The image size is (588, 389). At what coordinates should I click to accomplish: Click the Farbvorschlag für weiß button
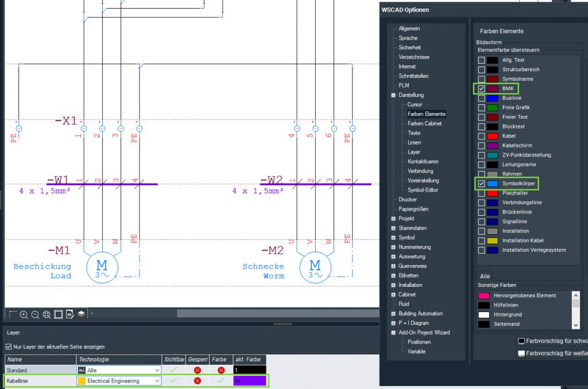point(550,353)
